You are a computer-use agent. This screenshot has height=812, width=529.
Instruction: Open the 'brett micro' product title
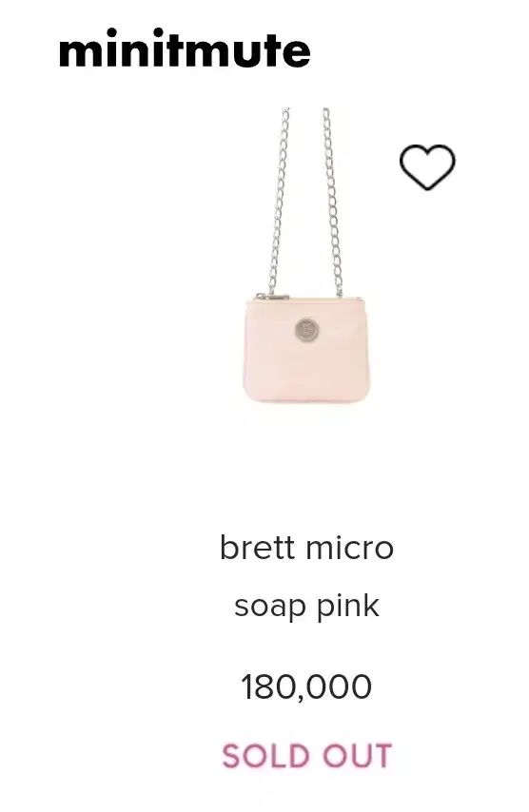[x=306, y=548]
